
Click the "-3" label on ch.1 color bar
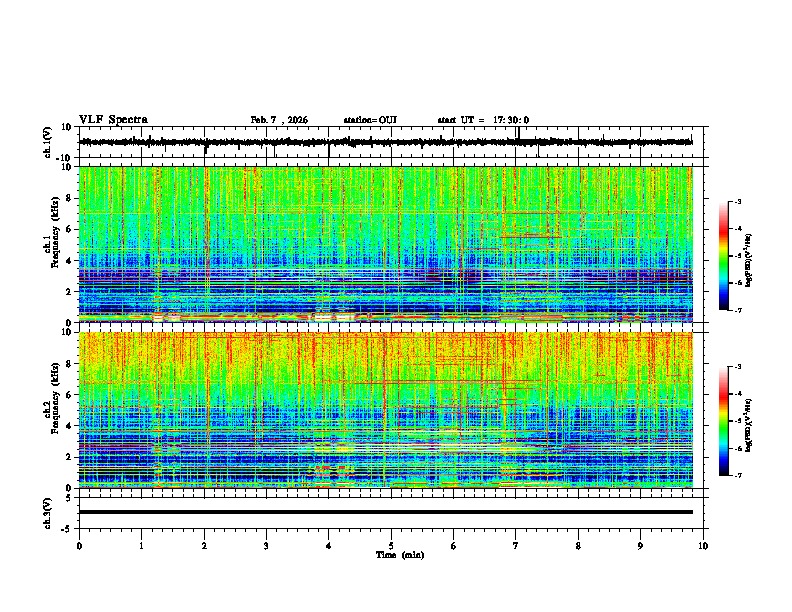pyautogui.click(x=738, y=201)
